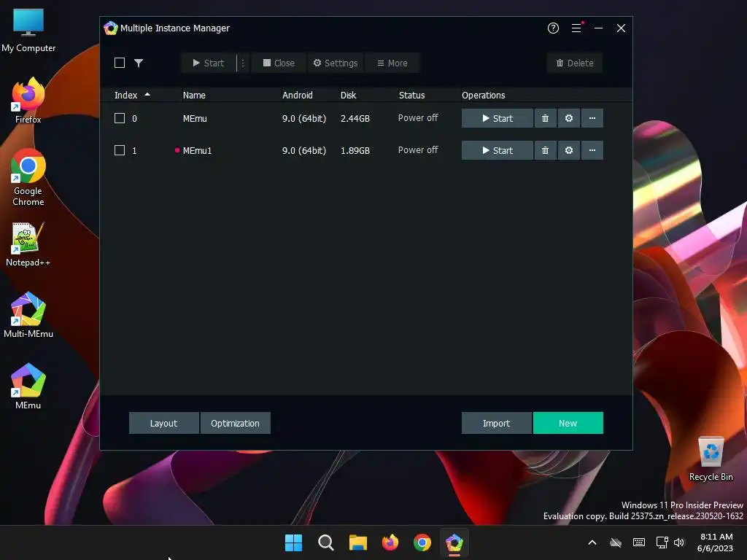Image resolution: width=747 pixels, height=560 pixels.
Task: Check the box for instance index 0
Action: pyautogui.click(x=120, y=118)
